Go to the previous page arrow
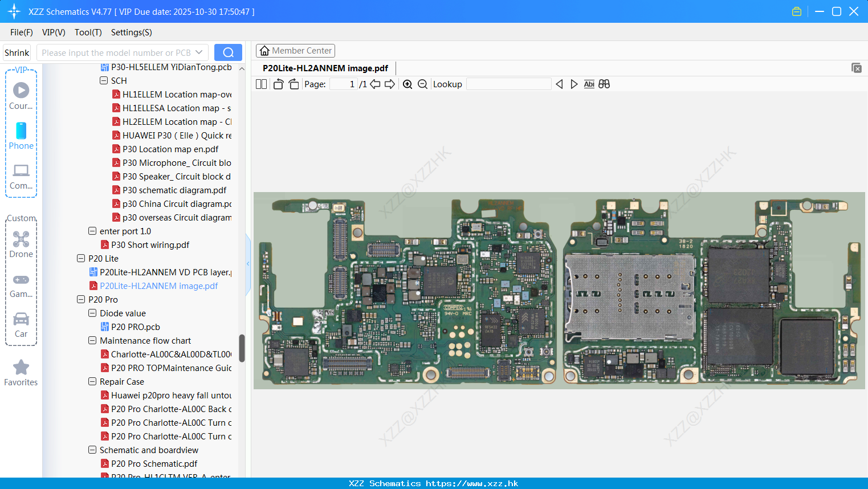 375,84
